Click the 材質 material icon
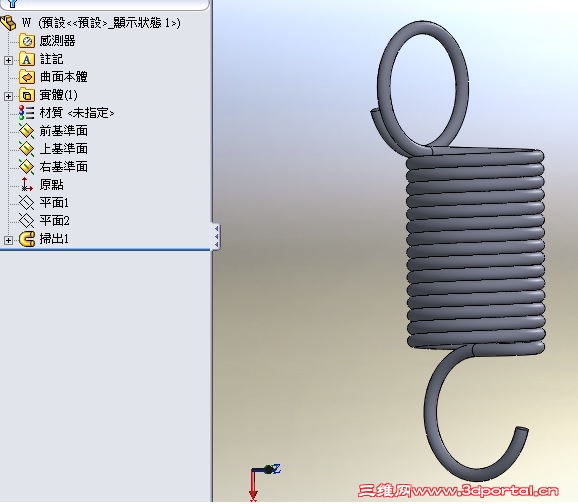 point(27,112)
